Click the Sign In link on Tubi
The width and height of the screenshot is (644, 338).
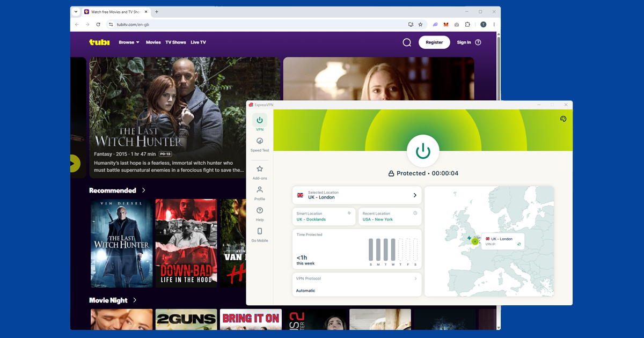[x=464, y=42]
